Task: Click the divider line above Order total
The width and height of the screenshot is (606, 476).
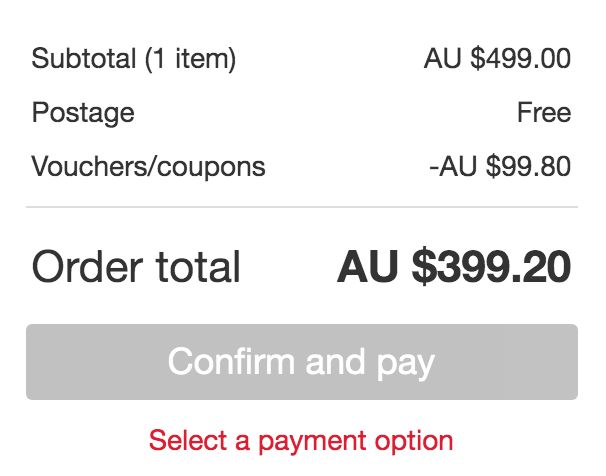Action: click(x=301, y=207)
